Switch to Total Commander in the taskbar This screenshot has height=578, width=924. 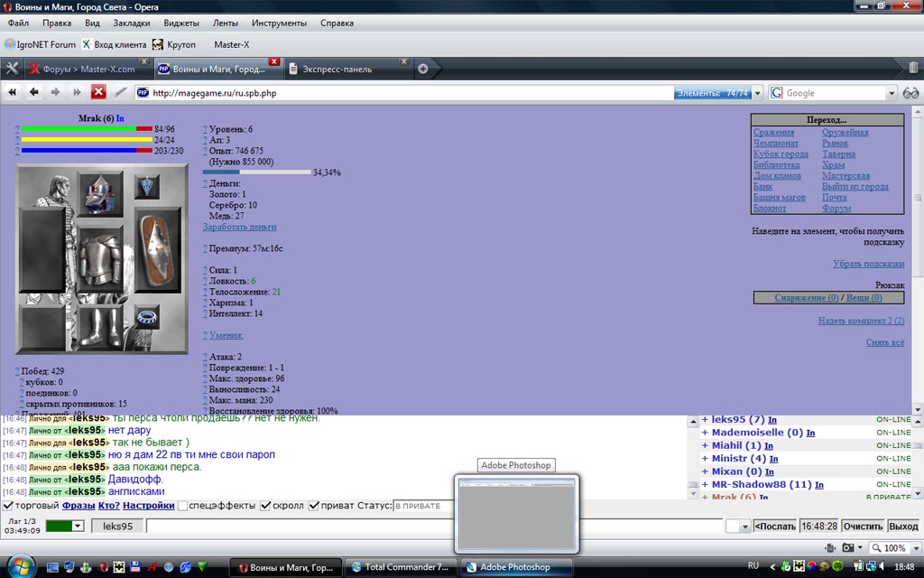click(x=401, y=567)
